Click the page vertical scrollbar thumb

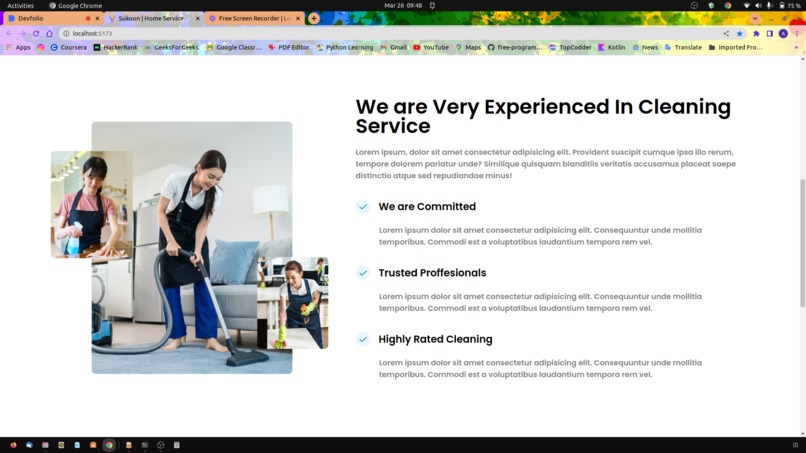(802, 243)
